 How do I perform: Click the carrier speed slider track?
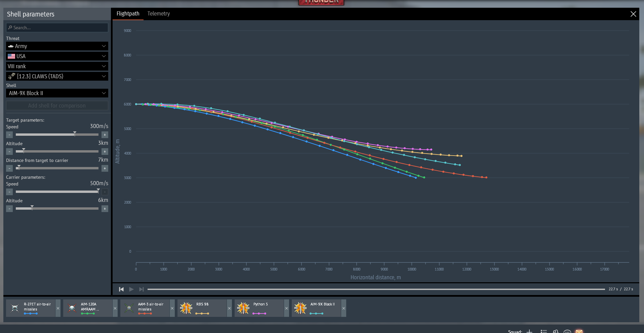(x=57, y=192)
